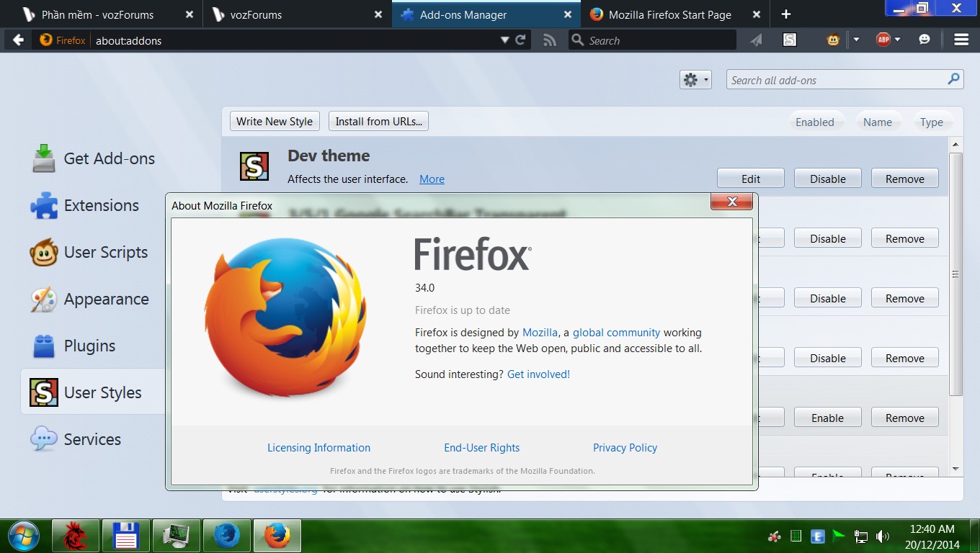980x553 pixels.
Task: Sort user styles by Type
Action: 932,122
